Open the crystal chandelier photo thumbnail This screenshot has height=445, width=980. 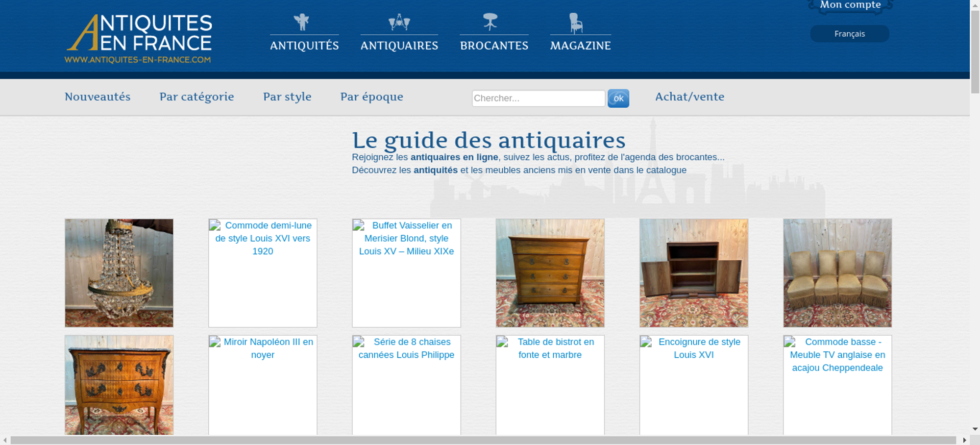[x=119, y=273]
